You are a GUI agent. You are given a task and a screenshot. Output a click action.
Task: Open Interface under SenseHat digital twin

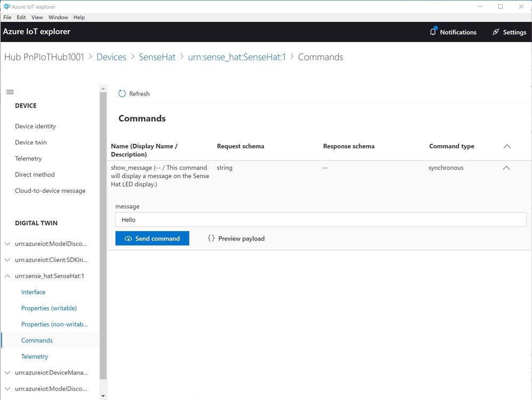tap(33, 292)
